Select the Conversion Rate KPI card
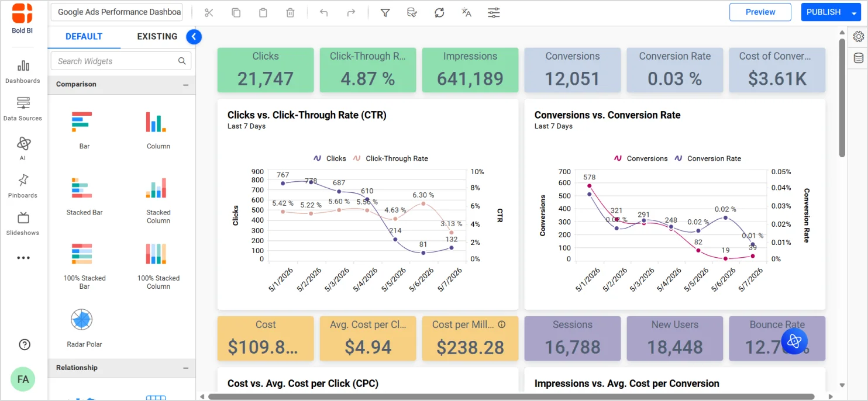Image resolution: width=868 pixels, height=401 pixels. pyautogui.click(x=675, y=70)
